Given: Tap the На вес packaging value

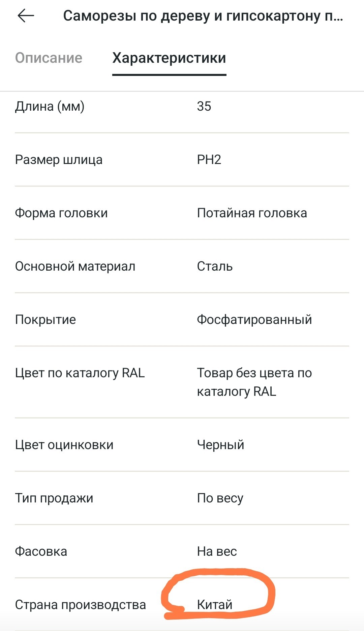Looking at the screenshot, I should click(x=217, y=551).
